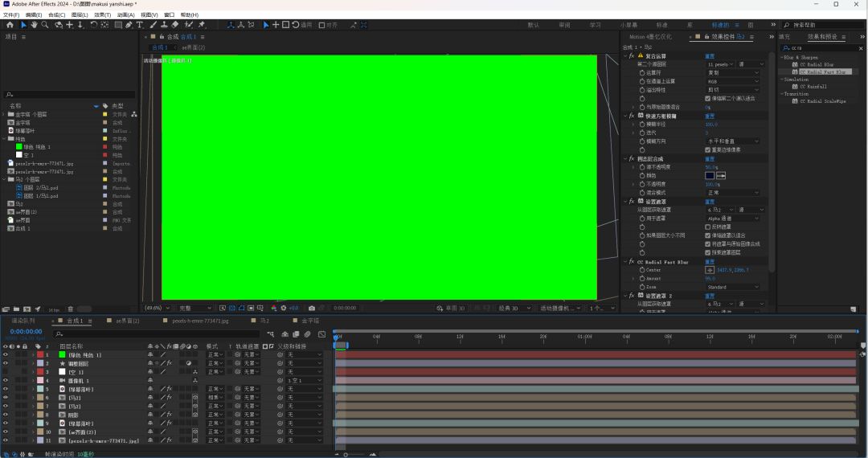Click the timeline layer search field
Viewport: 868px width, 458px height.
tap(96, 333)
